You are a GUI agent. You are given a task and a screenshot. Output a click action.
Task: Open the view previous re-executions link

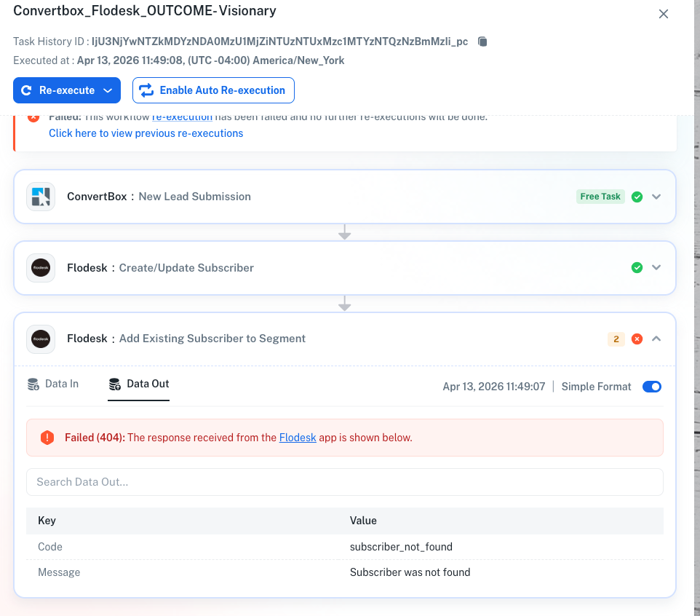point(146,133)
